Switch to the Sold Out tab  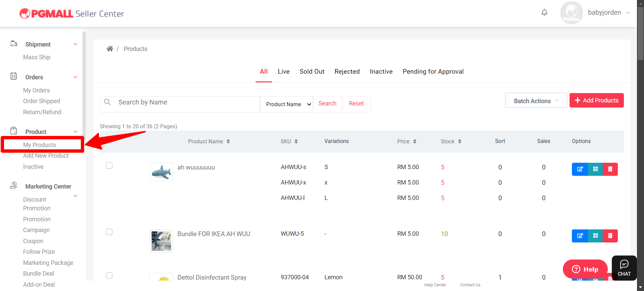point(312,72)
